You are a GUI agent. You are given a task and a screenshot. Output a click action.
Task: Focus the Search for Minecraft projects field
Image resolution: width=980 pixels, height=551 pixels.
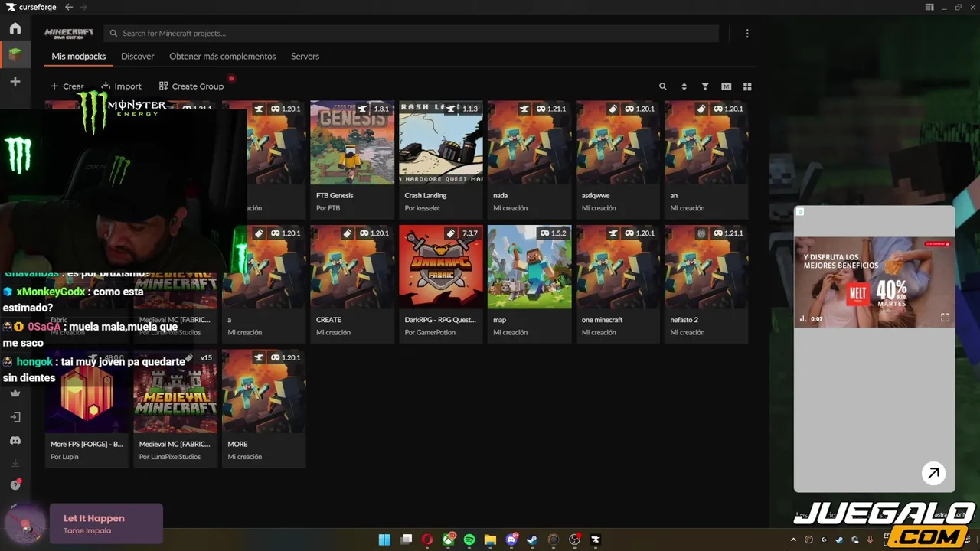pos(411,34)
